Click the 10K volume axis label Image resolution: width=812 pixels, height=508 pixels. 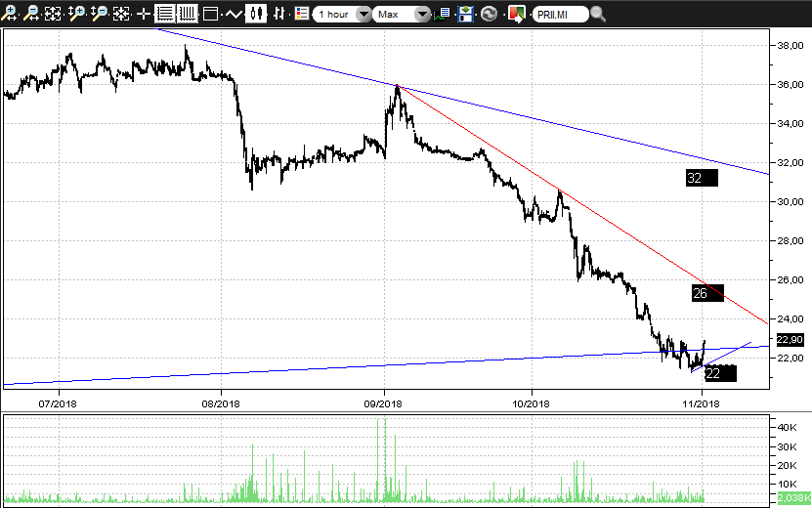click(x=788, y=485)
